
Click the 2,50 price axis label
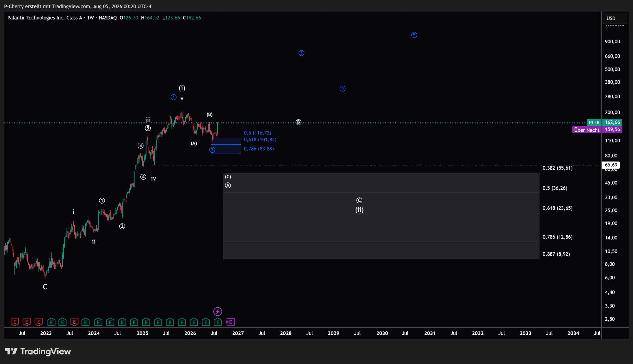coord(610,319)
